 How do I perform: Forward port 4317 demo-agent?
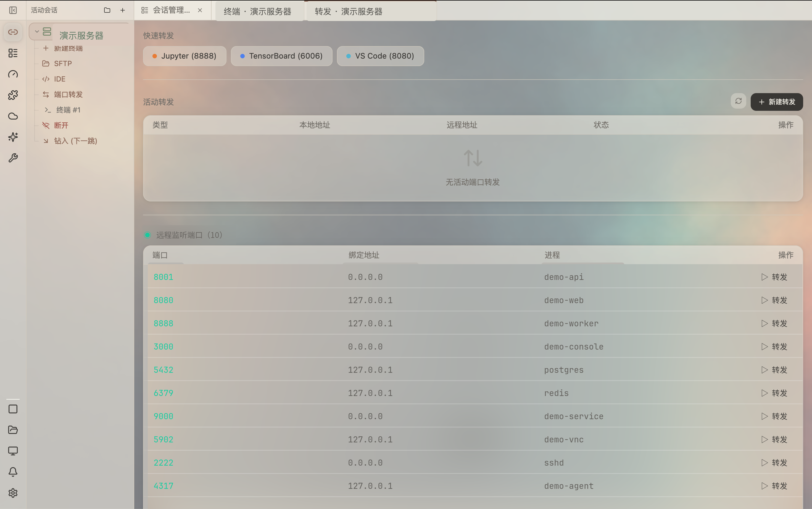(774, 486)
